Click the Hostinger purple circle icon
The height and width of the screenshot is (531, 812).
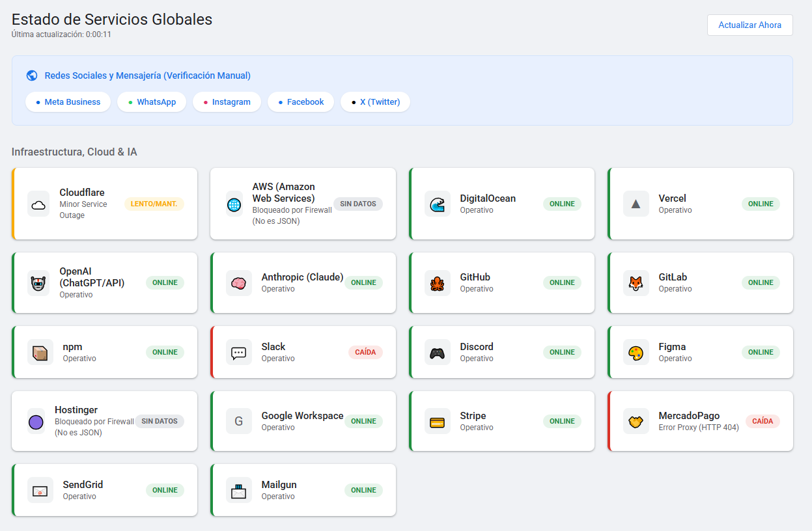(36, 422)
